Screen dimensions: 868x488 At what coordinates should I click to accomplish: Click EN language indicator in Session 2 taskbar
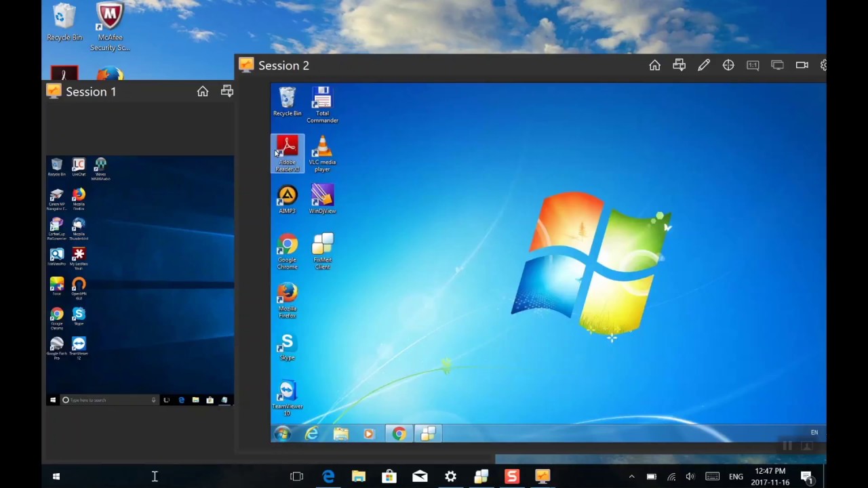(814, 432)
